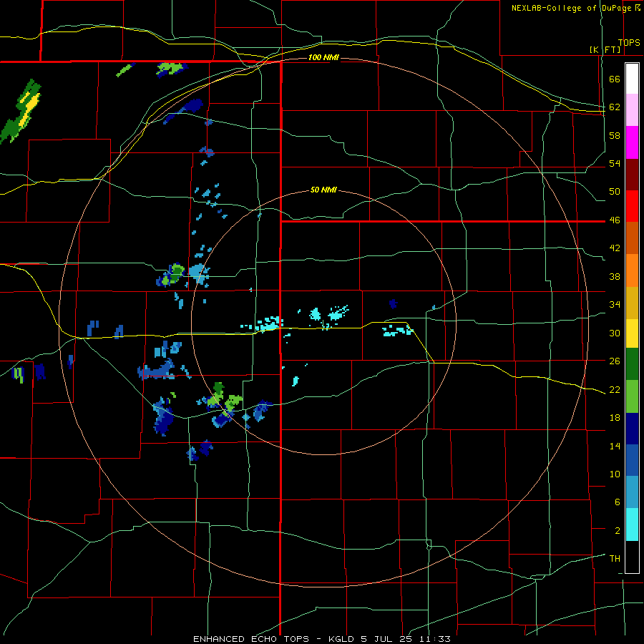644x644 pixels.
Task: Click the light pink legend swatch
Action: (x=632, y=109)
